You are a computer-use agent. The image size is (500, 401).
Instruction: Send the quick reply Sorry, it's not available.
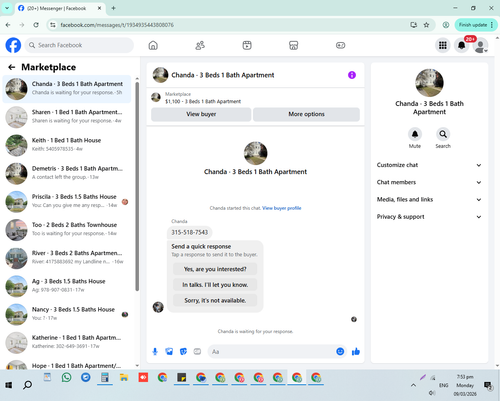215,301
